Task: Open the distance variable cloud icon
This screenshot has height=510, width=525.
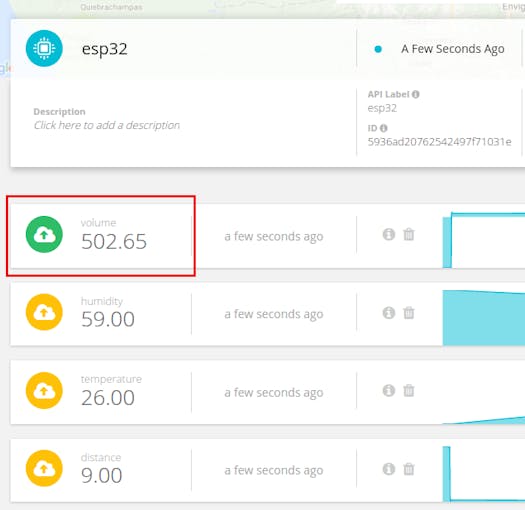Action: point(44,468)
